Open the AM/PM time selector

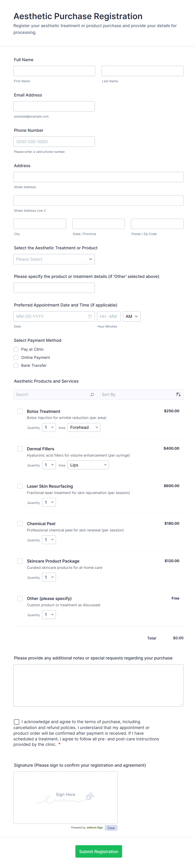click(x=131, y=316)
